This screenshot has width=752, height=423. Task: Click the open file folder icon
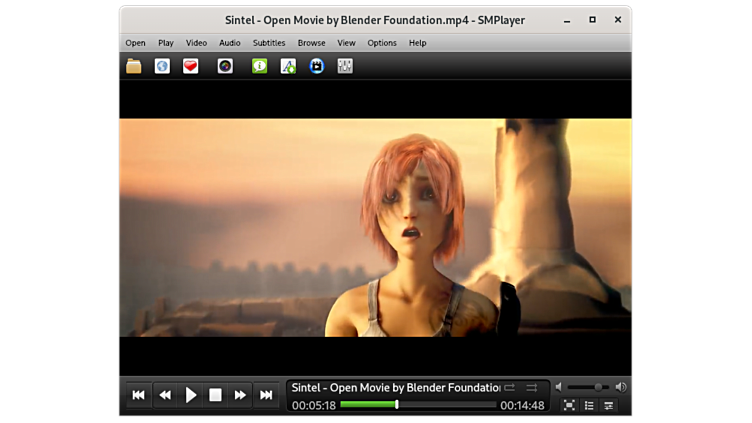tap(134, 66)
